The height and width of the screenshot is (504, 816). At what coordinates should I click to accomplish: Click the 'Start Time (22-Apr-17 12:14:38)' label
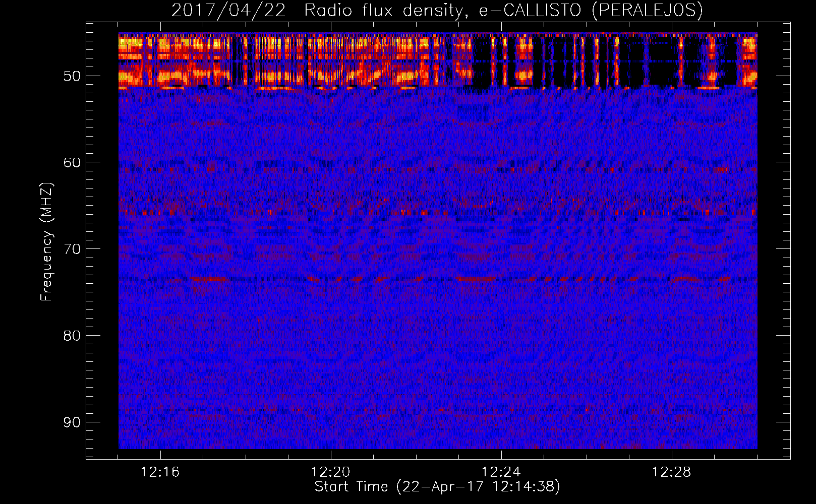[437, 487]
